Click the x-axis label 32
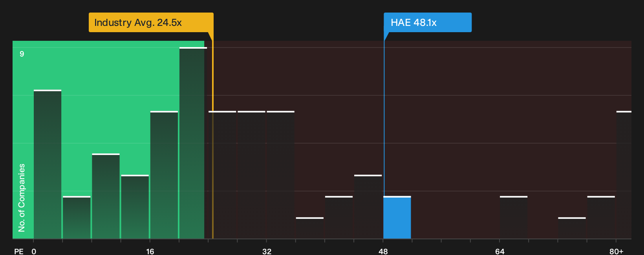644x255 pixels. [267, 251]
